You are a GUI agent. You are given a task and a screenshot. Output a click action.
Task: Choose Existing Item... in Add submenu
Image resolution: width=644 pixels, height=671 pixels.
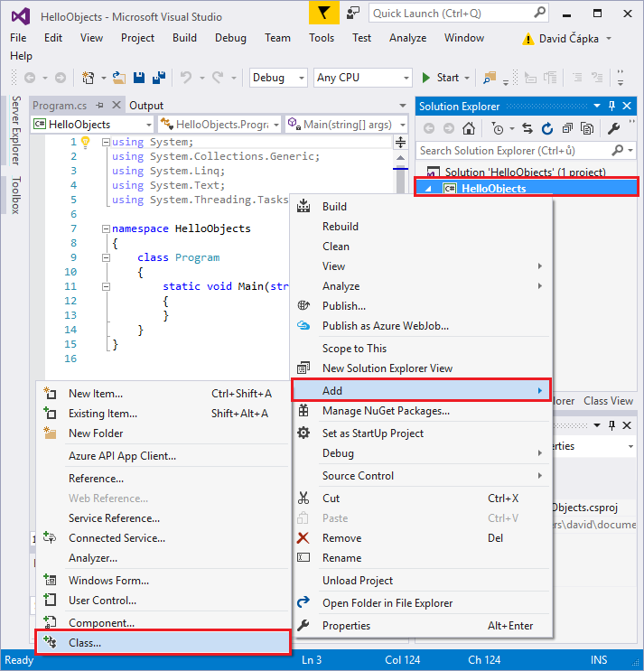[163, 414]
